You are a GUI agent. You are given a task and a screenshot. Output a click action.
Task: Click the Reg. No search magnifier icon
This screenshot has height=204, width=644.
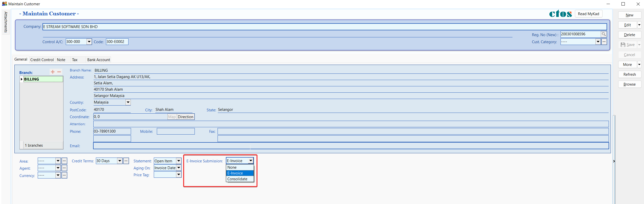point(604,34)
